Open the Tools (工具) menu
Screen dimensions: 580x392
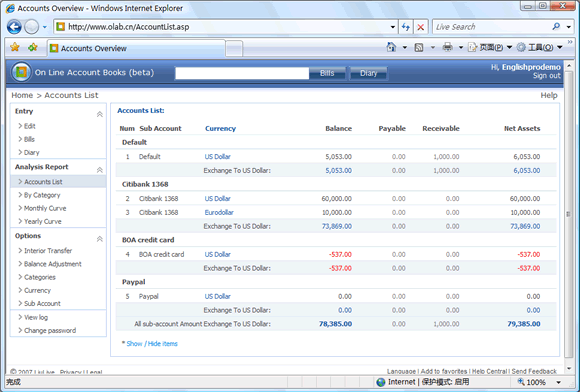coord(540,47)
